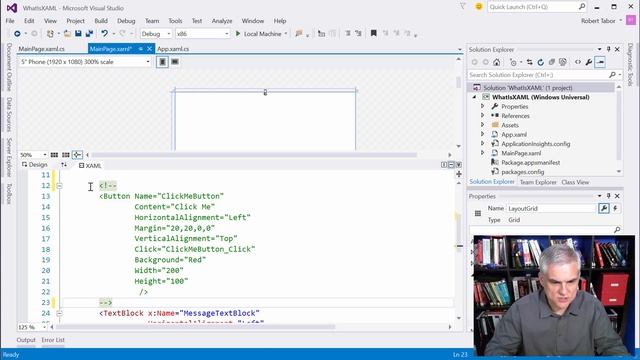Open the Build menu

point(101,21)
